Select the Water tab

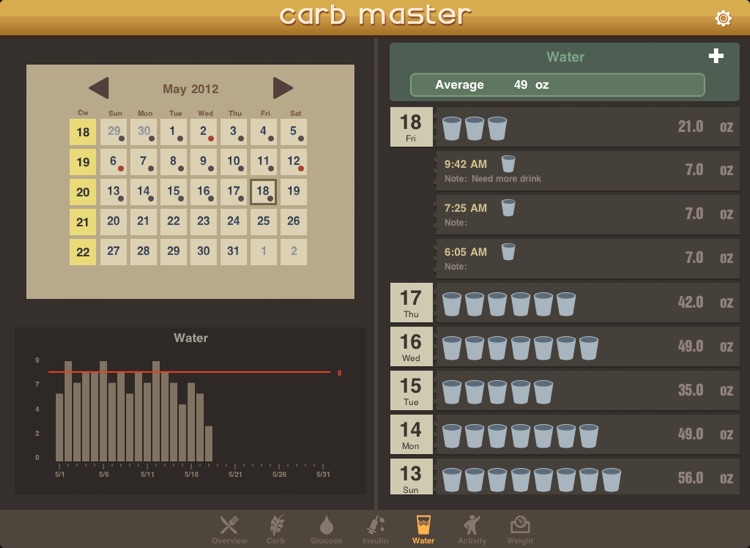pyautogui.click(x=423, y=530)
